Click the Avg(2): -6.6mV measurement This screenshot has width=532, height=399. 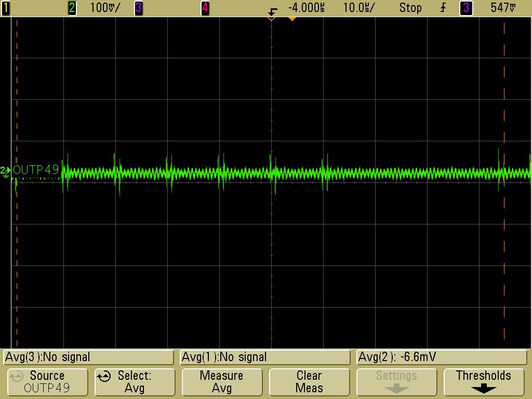442,357
